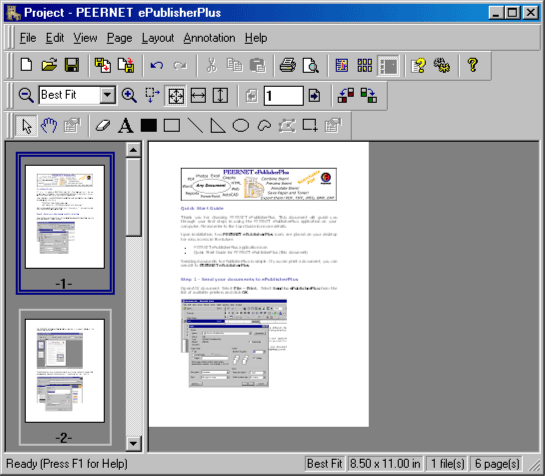The height and width of the screenshot is (476, 545).
Task: Toggle the arrow Select pointer tool
Action: point(26,126)
